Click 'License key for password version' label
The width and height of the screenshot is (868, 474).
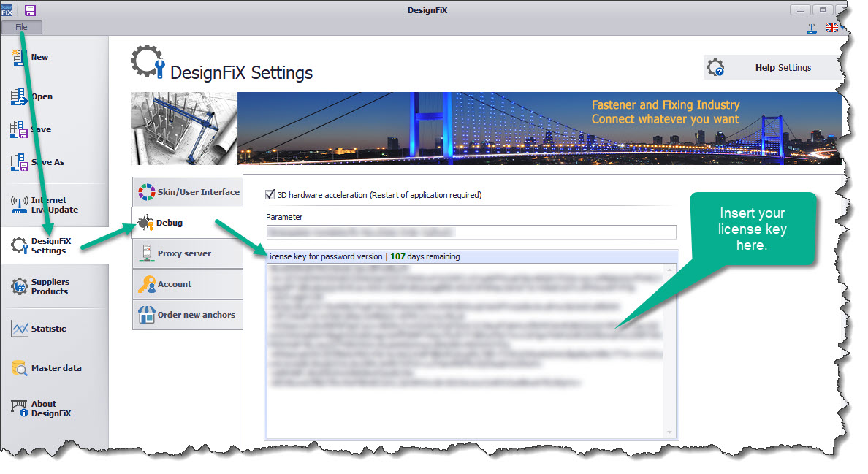[x=324, y=256]
